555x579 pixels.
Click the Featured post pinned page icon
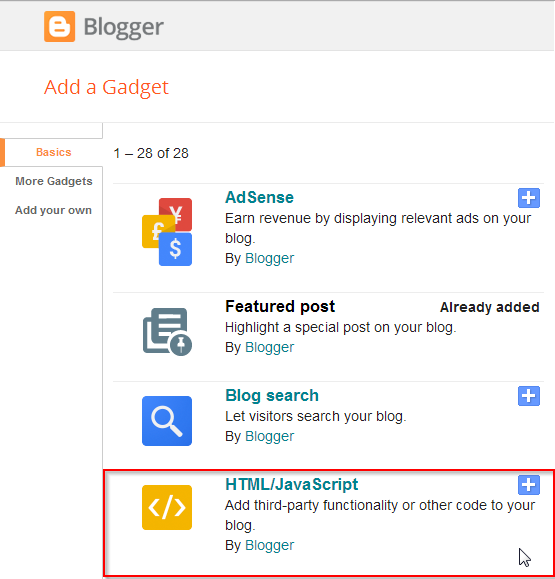pyautogui.click(x=167, y=332)
